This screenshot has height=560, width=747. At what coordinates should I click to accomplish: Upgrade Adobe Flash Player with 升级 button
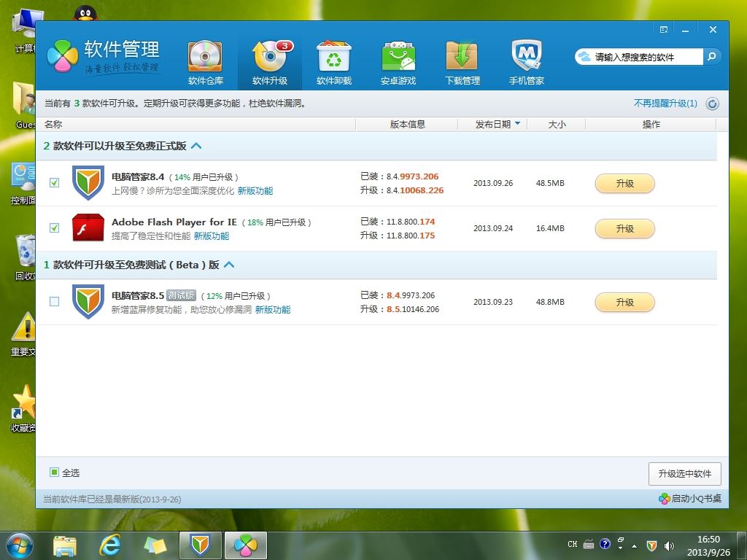click(624, 228)
